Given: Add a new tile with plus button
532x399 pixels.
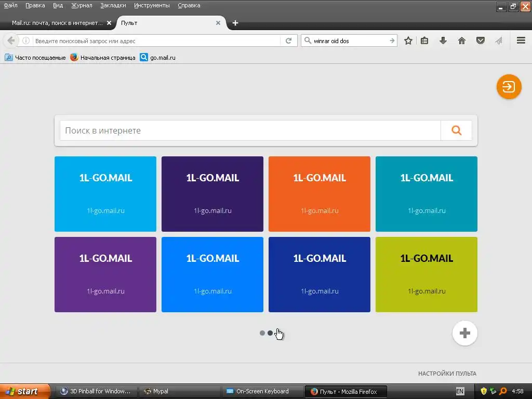Looking at the screenshot, I should click(x=465, y=333).
